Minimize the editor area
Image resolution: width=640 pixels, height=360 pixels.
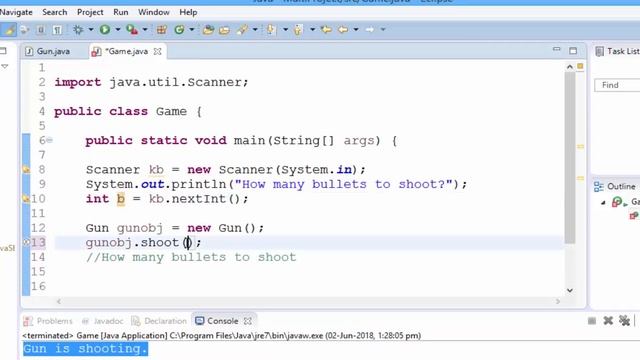pyautogui.click(x=556, y=49)
